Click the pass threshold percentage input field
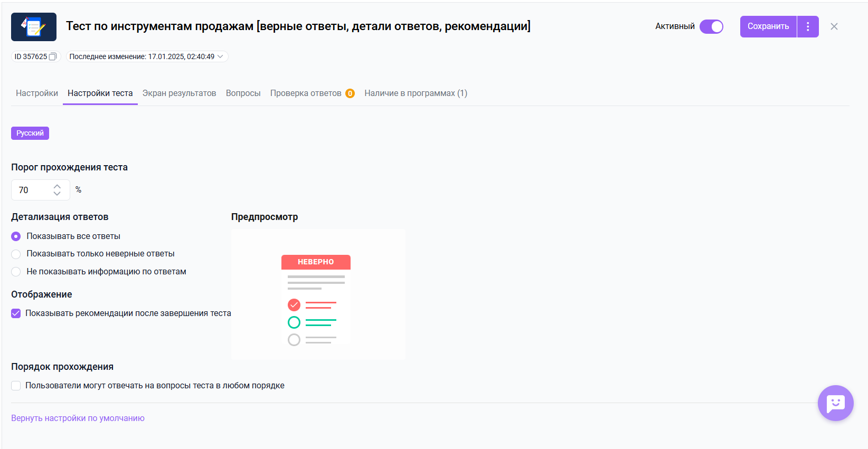The height and width of the screenshot is (449, 868). (33, 190)
